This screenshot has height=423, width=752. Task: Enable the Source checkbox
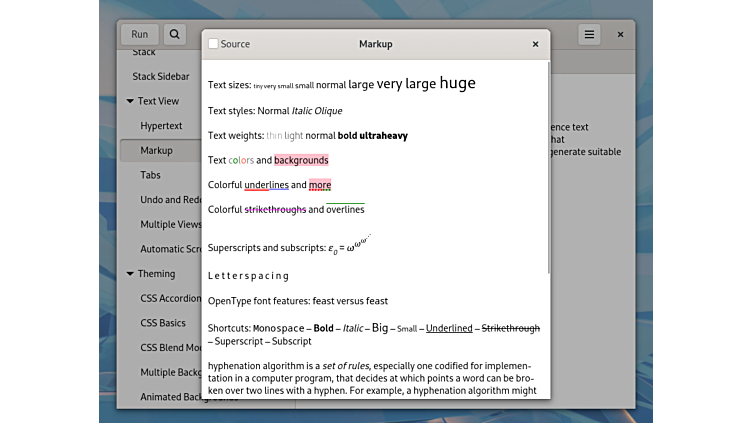pyautogui.click(x=213, y=44)
